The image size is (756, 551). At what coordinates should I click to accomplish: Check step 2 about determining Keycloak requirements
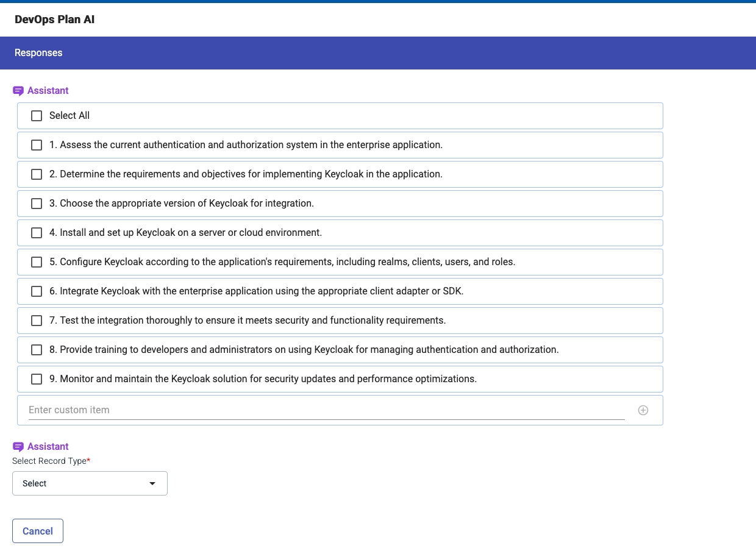pyautogui.click(x=36, y=174)
